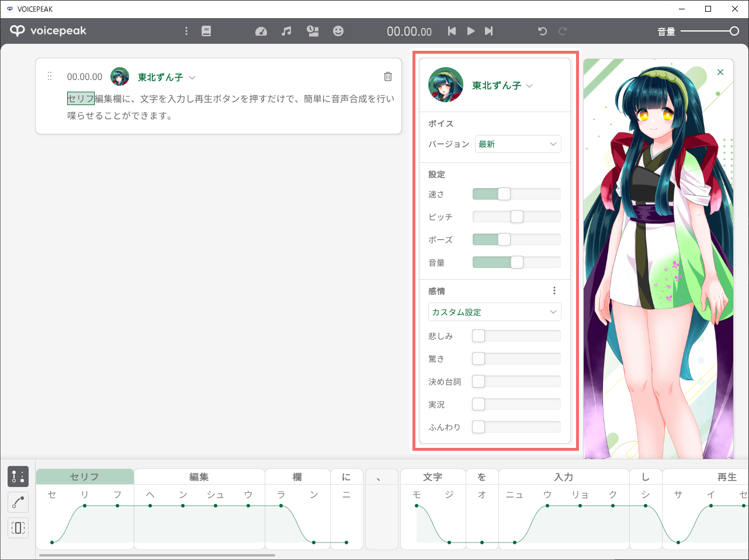Viewport: 749px width, 560px height.
Task: Adjust the master 音量 slider in toolbar
Action: 709,31
